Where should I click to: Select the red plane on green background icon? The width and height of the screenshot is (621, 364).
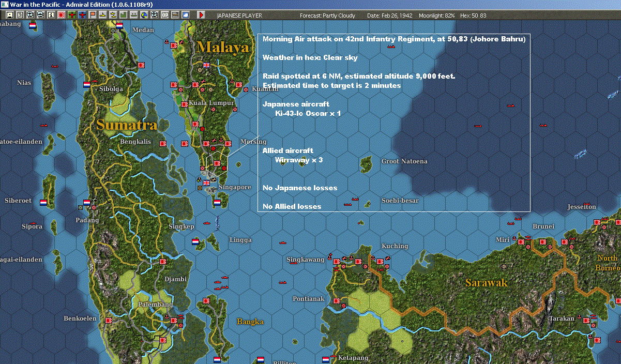pyautogui.click(x=71, y=16)
